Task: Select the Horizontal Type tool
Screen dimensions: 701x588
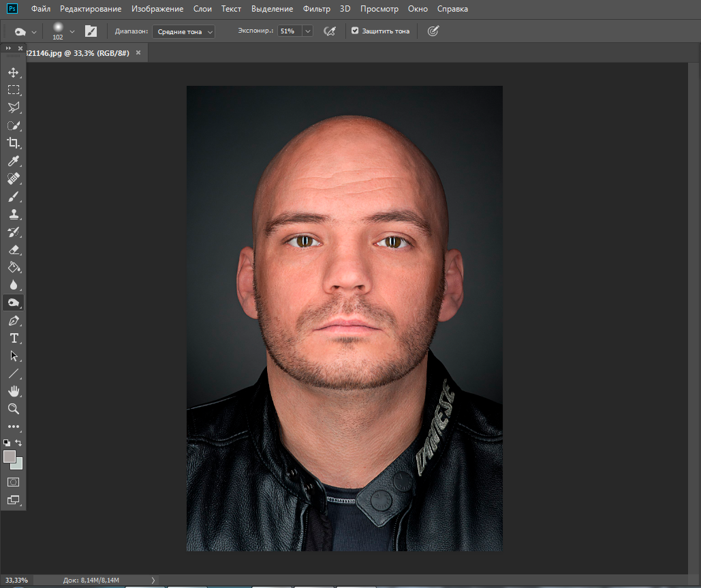Action: coord(14,338)
